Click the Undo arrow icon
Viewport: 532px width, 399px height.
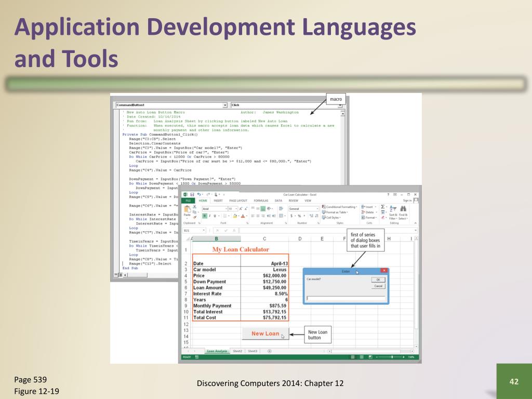click(x=199, y=194)
